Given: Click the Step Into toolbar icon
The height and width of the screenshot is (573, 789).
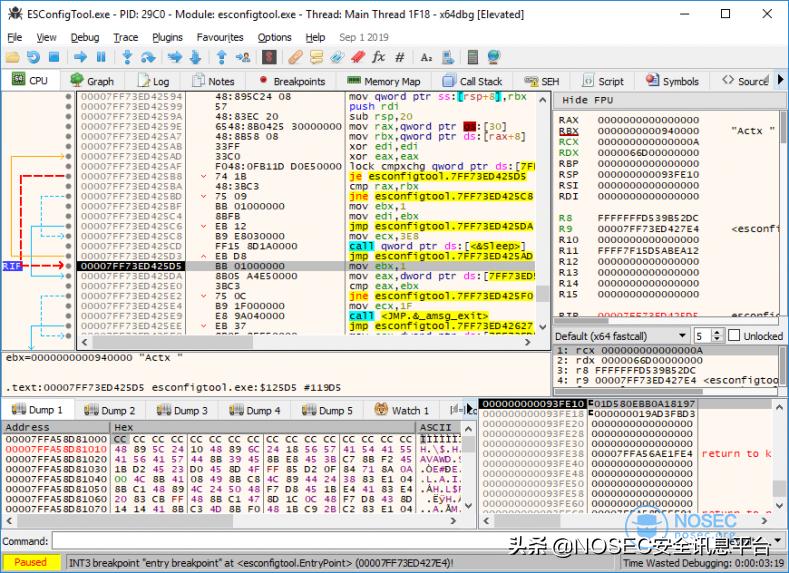Looking at the screenshot, I should tap(127, 57).
